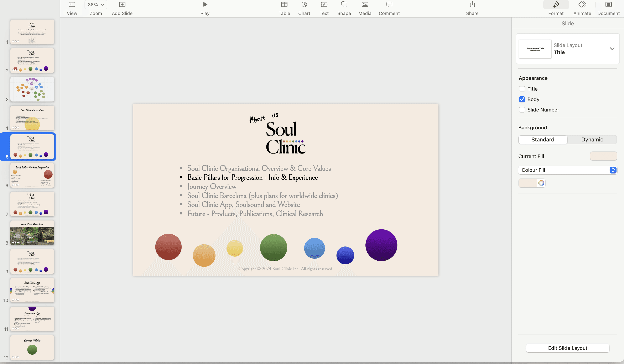Click bullet 'Journey Overview' on the slide

click(x=212, y=186)
